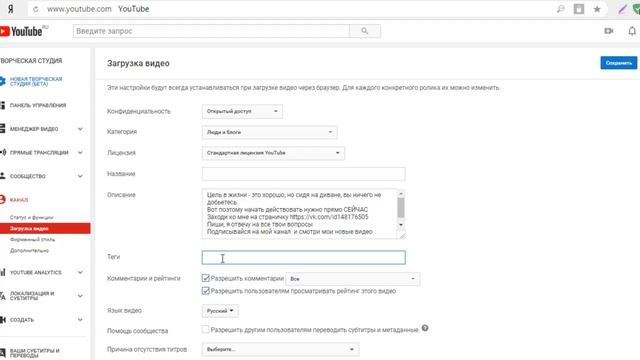This screenshot has width=640, height=360.
Task: Toggle Разрешить комментарии checkbox
Action: point(206,278)
